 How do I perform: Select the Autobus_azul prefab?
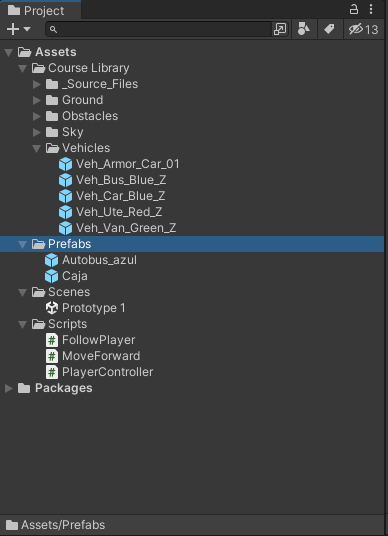(x=91, y=260)
